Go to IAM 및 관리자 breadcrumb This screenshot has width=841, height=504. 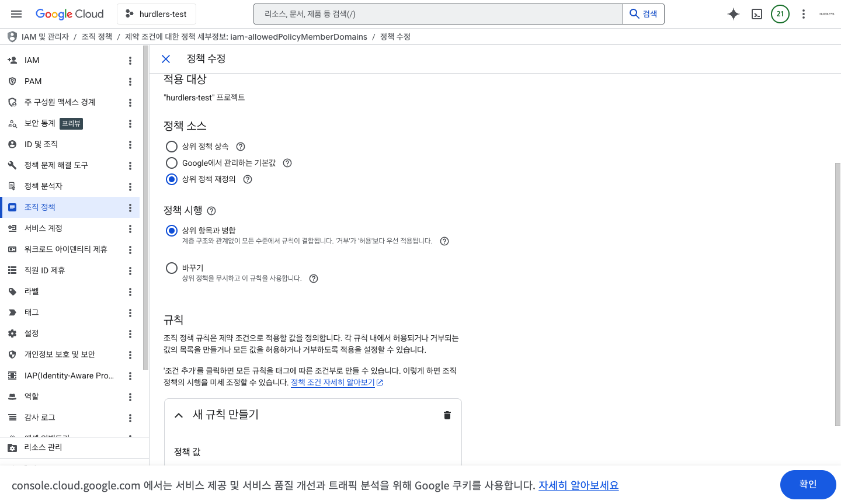tap(45, 37)
